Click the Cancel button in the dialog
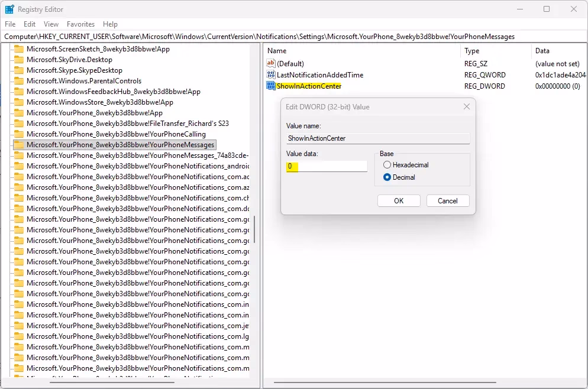 [x=448, y=200]
